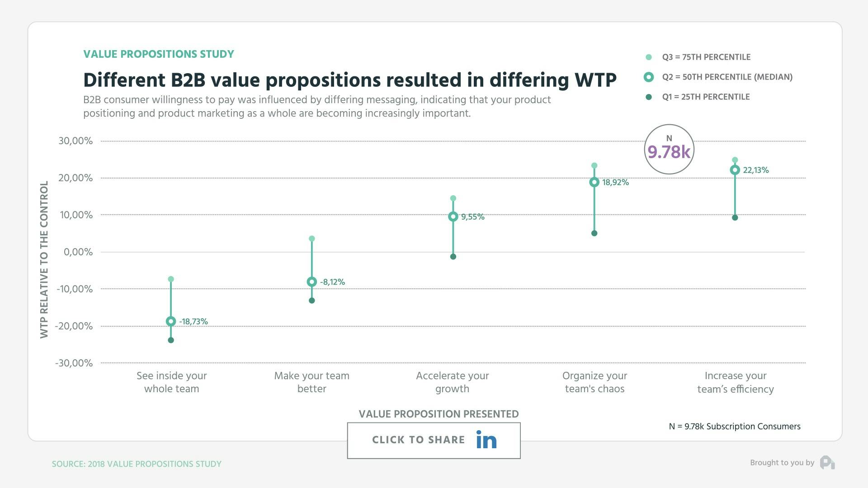
Task: Select the 'See inside your whole team' label
Action: pyautogui.click(x=172, y=382)
